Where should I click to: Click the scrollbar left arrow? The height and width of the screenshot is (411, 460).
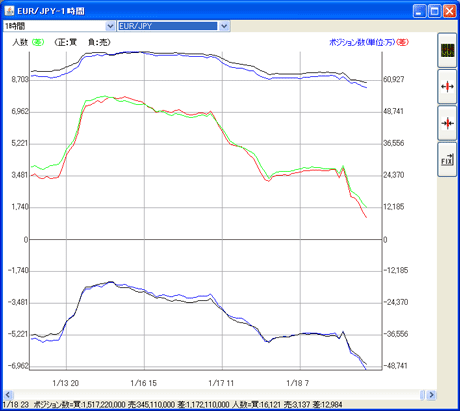(x=8, y=395)
